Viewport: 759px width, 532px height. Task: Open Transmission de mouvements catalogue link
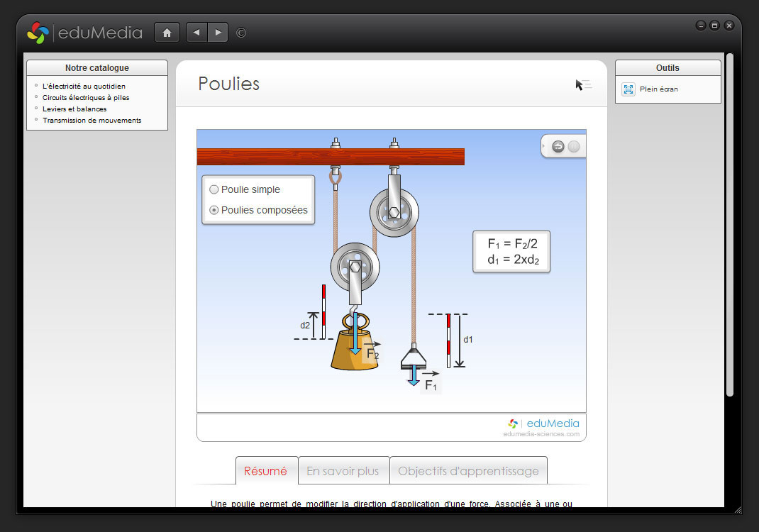coord(92,121)
